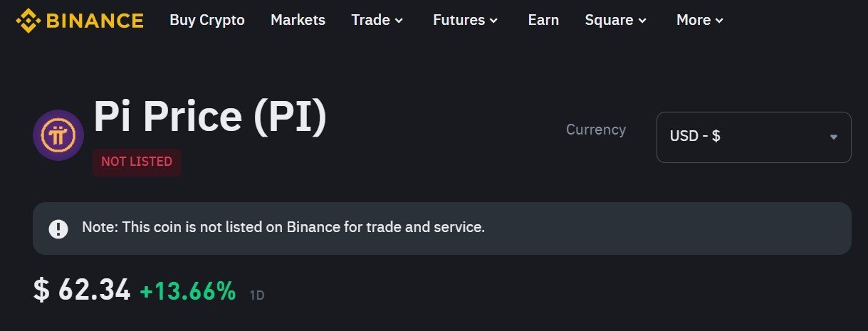Click the not listed on Binance note banner
The height and width of the screenshot is (331, 868).
coord(442,228)
